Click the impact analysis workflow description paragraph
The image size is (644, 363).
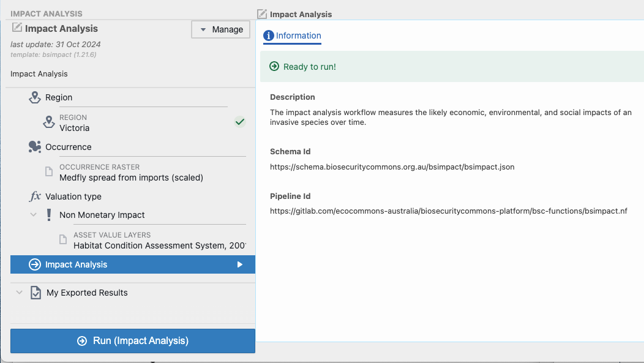[451, 117]
